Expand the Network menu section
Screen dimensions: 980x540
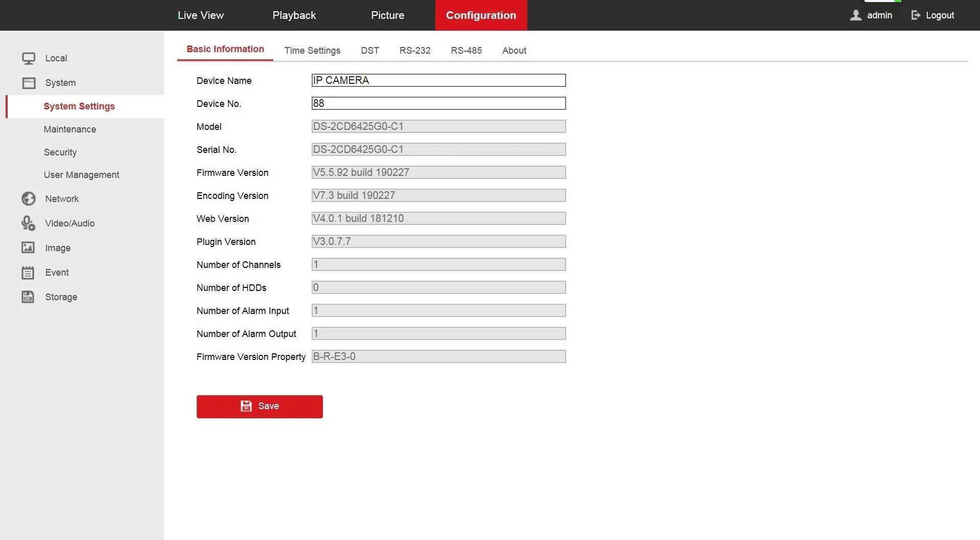point(62,199)
